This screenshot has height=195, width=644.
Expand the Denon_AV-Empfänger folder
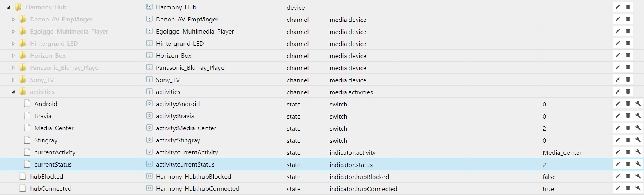[13, 19]
